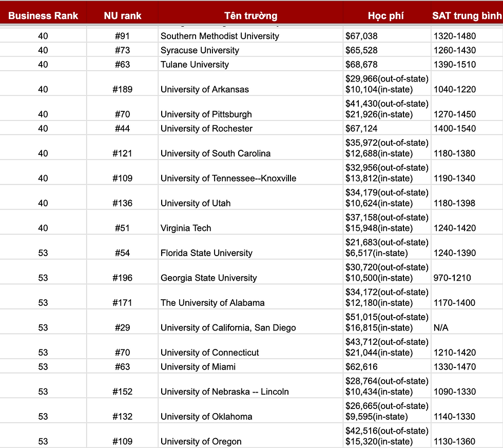Select the University of Utah cell
This screenshot has height=448, width=503.
tap(250, 197)
